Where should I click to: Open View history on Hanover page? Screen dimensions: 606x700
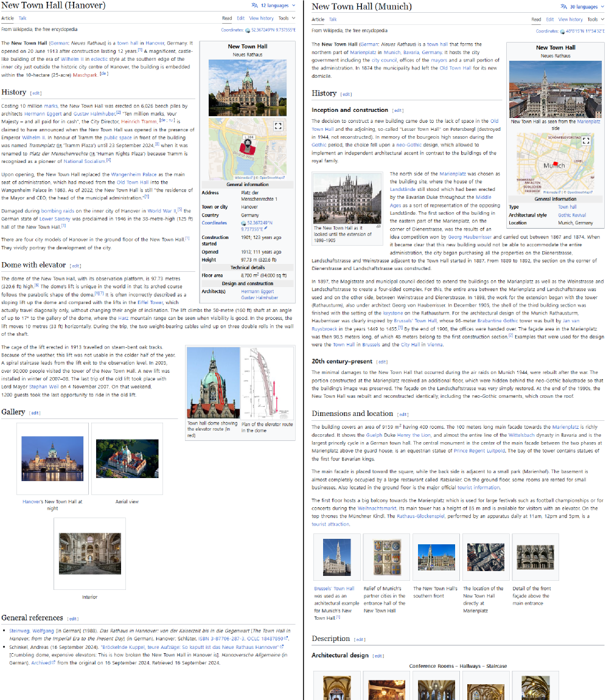[261, 18]
